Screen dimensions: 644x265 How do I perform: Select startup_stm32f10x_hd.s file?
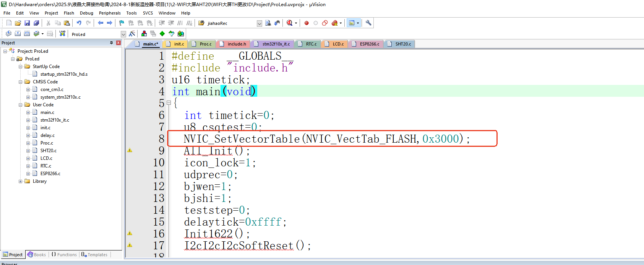click(64, 74)
